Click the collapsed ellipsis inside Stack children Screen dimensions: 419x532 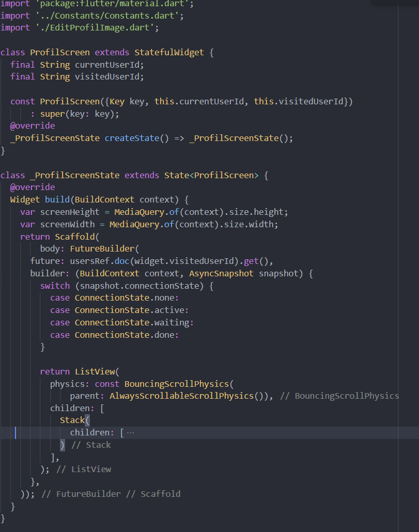coord(131,432)
